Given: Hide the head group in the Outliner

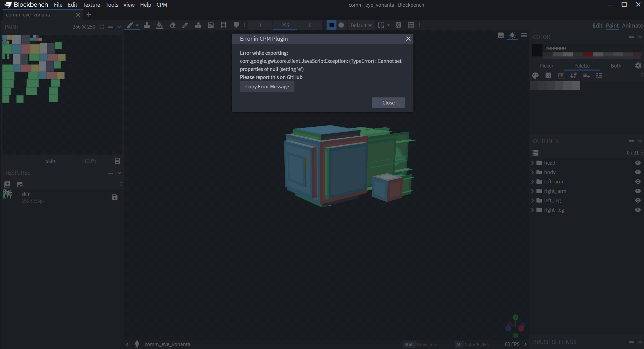Looking at the screenshot, I should tap(638, 163).
